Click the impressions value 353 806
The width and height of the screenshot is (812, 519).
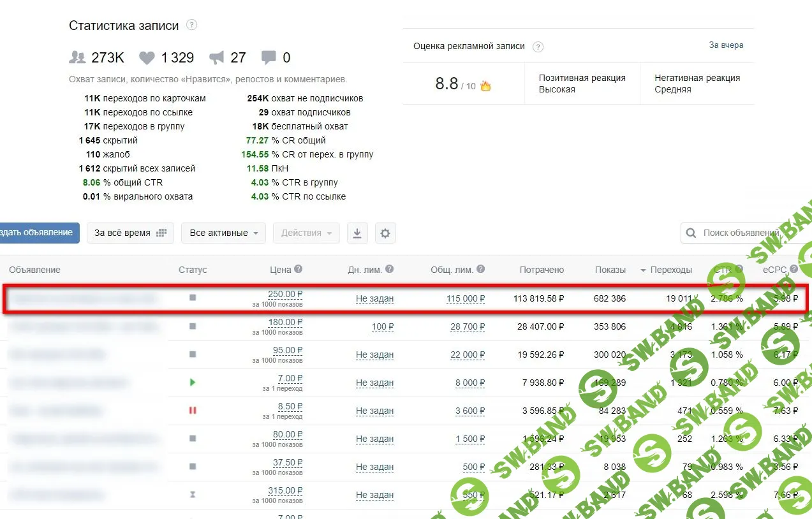point(610,326)
